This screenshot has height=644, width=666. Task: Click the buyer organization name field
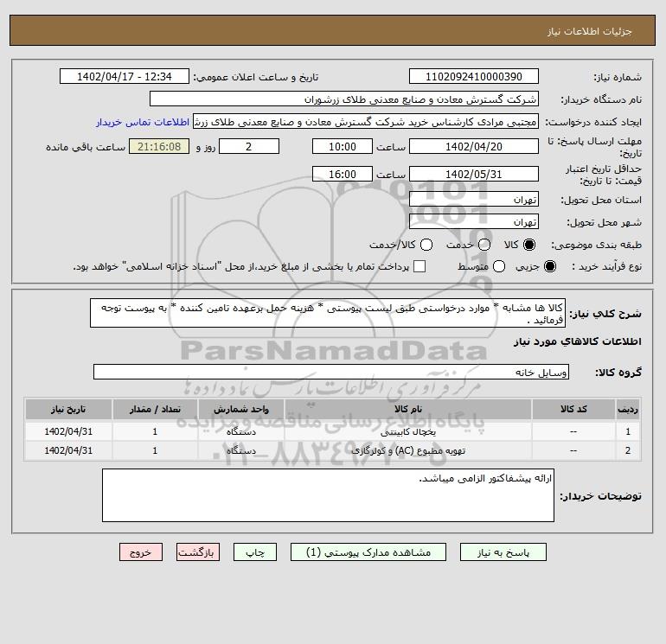tap(344, 99)
